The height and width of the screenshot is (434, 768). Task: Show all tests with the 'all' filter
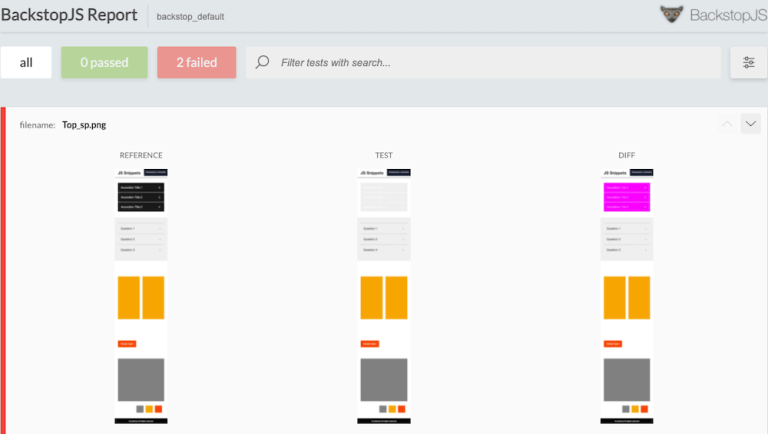pyautogui.click(x=26, y=62)
